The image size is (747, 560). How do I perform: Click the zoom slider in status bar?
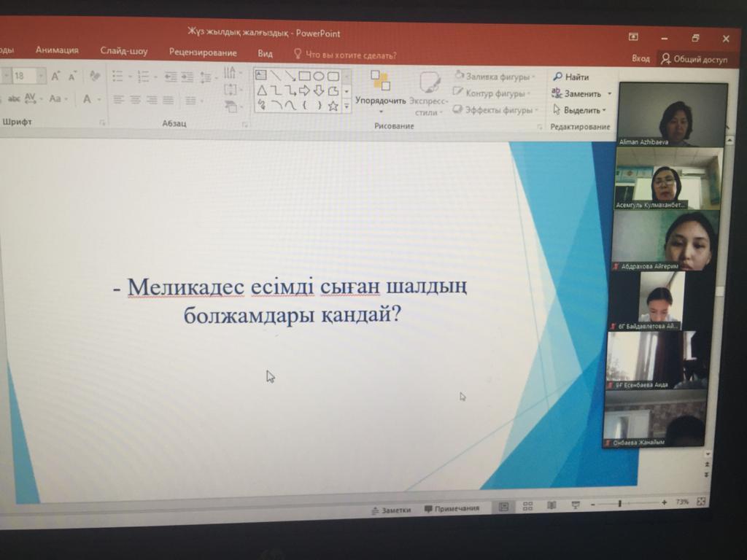619,503
